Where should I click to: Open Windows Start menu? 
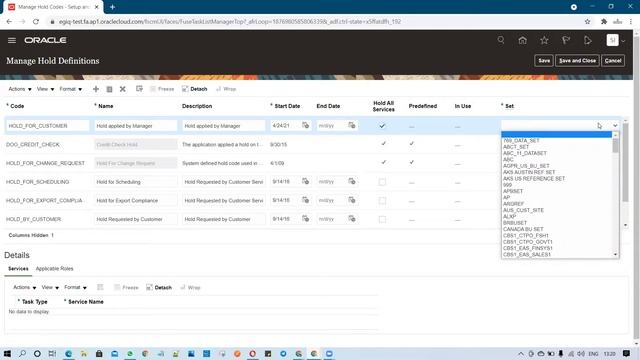coord(7,353)
